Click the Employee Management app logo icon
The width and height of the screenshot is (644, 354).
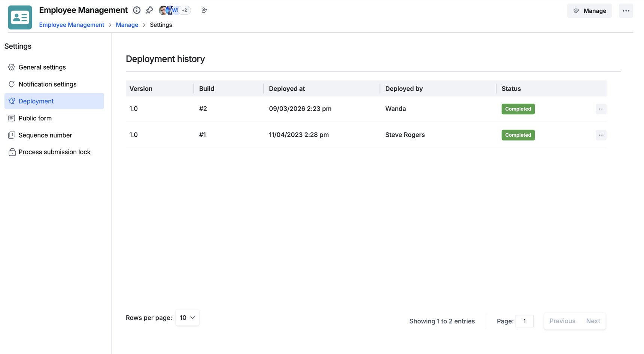click(x=20, y=17)
